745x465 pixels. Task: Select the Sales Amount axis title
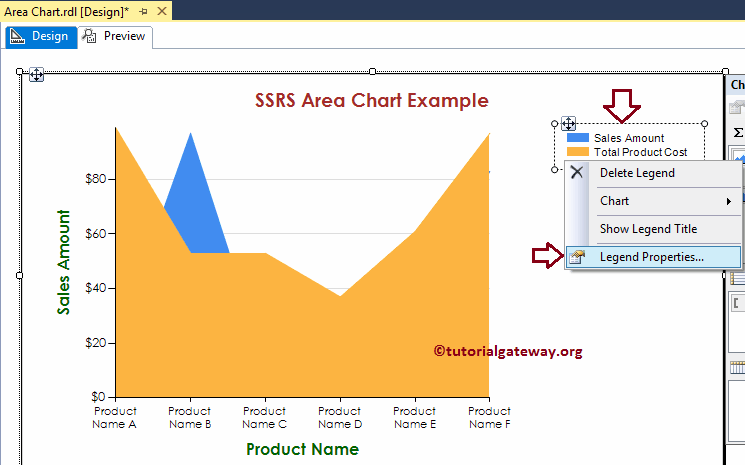[x=63, y=262]
